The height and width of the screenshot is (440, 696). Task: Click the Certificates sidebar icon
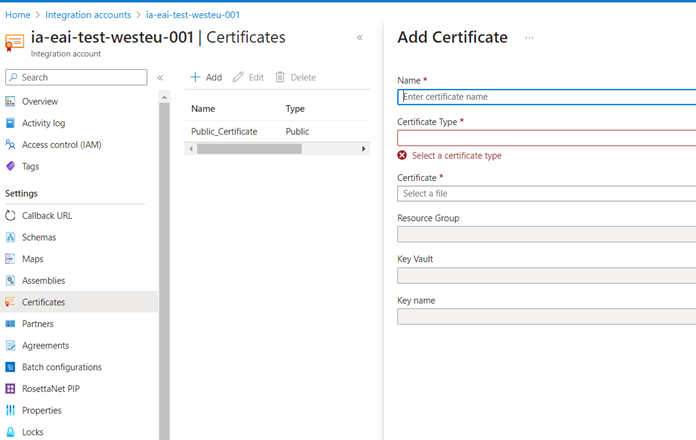click(10, 302)
